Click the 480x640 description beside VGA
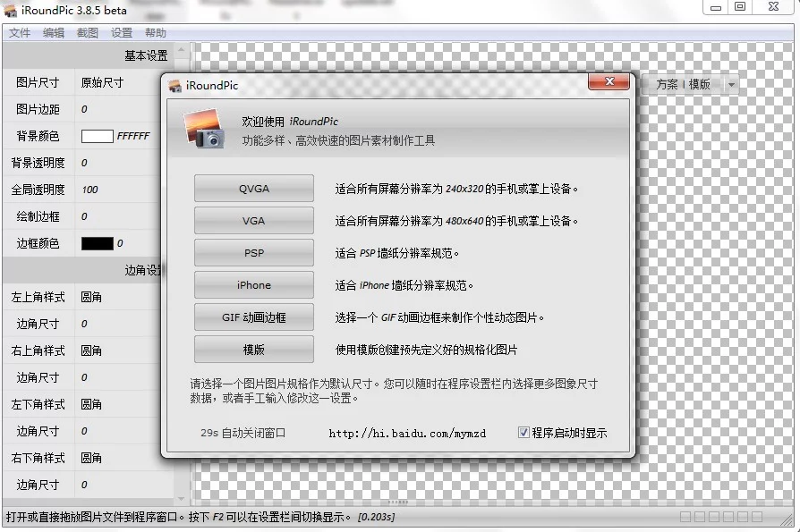800x532 pixels. click(x=456, y=221)
